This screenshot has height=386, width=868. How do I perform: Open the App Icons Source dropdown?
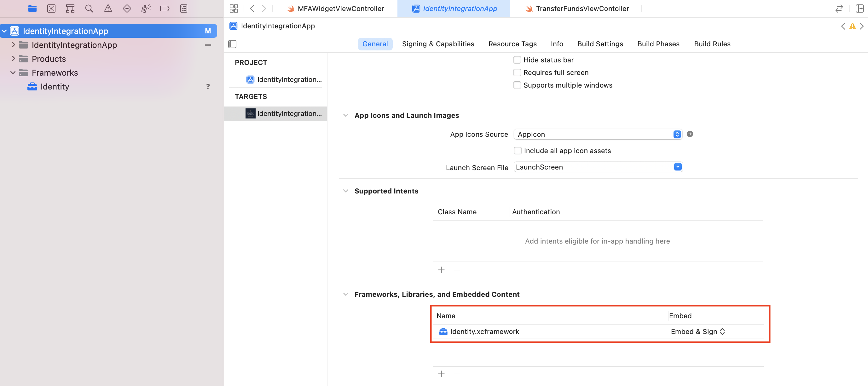598,134
